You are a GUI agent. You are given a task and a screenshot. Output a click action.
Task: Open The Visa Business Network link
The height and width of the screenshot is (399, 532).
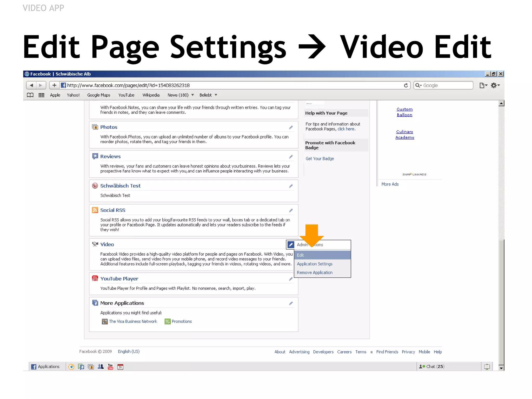tap(133, 322)
